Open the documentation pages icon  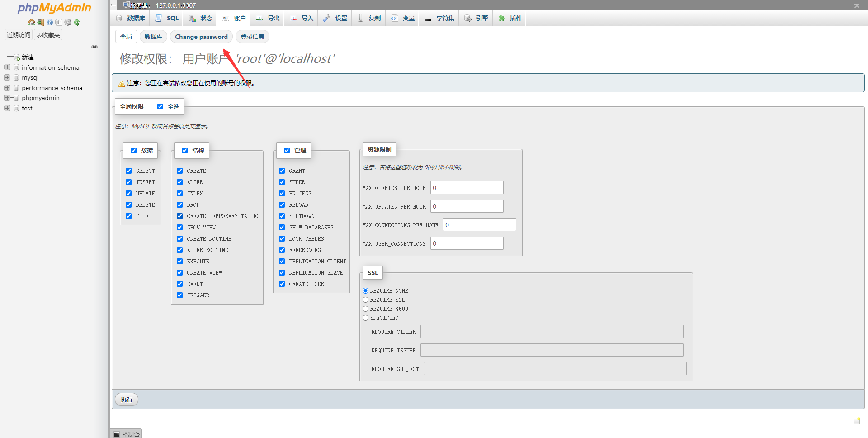pos(58,22)
